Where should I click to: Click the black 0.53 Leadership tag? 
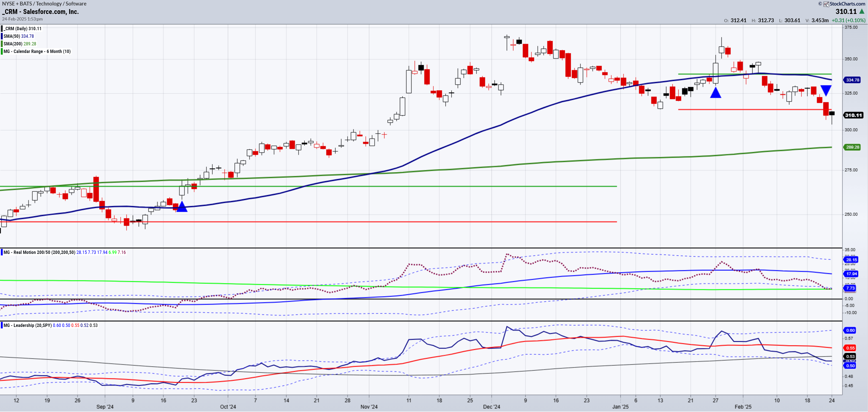850,356
